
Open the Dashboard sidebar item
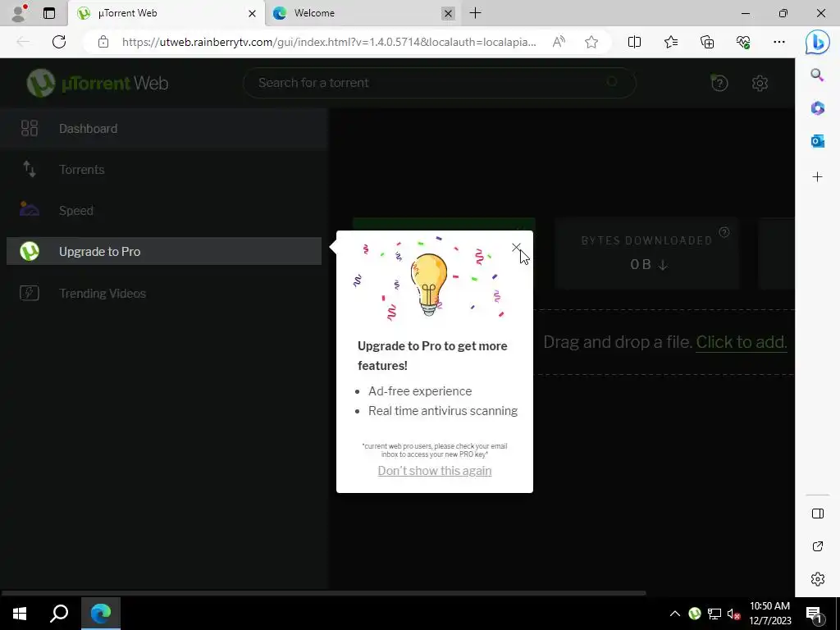point(164,129)
